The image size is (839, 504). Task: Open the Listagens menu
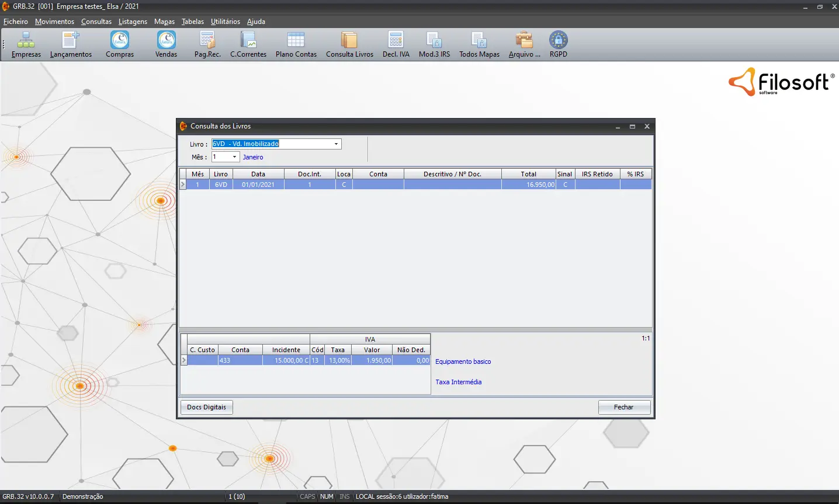(133, 22)
